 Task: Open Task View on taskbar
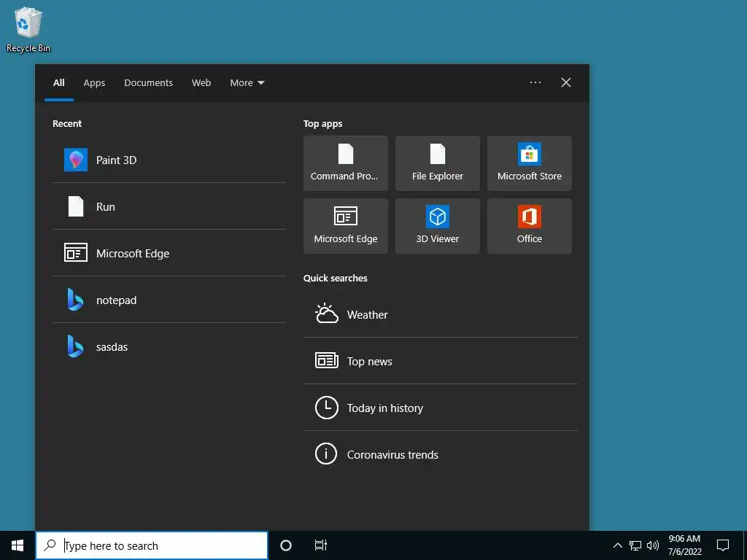321,545
